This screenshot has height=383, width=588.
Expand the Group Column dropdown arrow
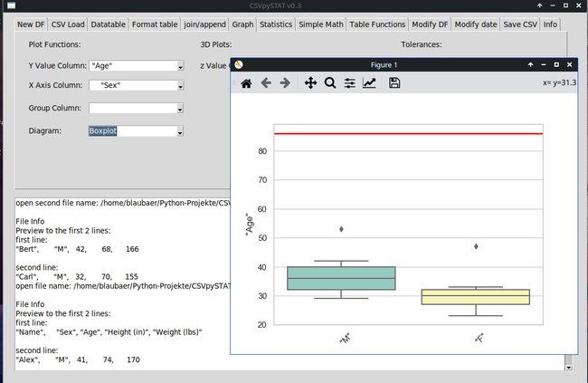pos(180,109)
